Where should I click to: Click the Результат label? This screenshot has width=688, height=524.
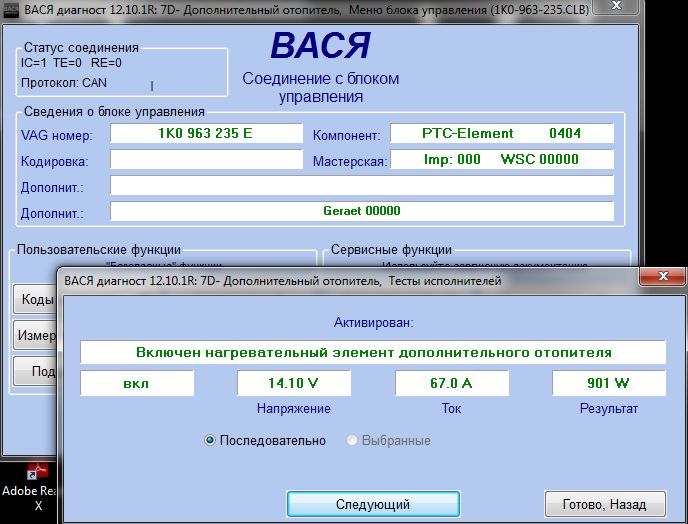click(x=609, y=409)
